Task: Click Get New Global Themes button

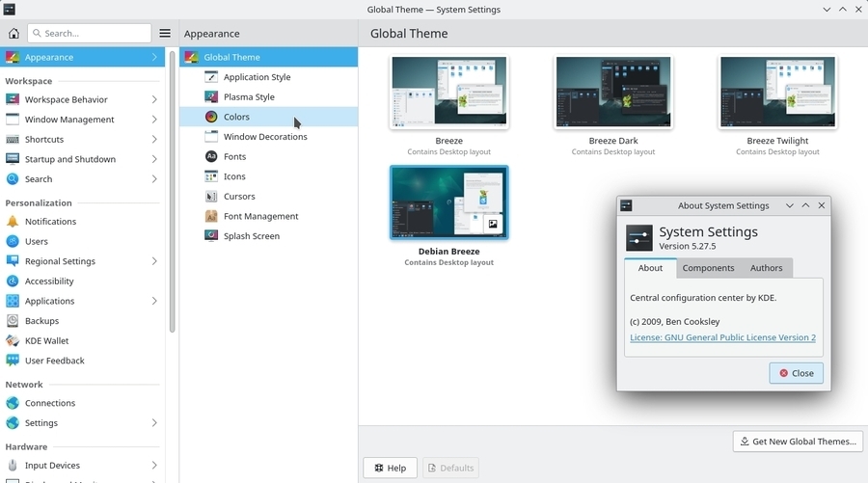Action: pos(798,442)
